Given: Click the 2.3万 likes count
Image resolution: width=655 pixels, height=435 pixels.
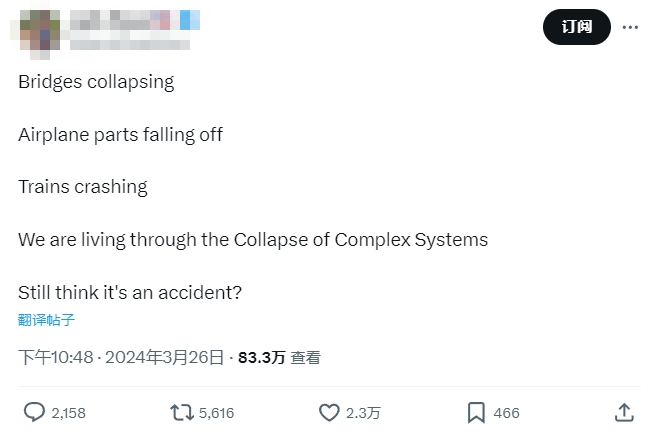Looking at the screenshot, I should coord(362,413).
